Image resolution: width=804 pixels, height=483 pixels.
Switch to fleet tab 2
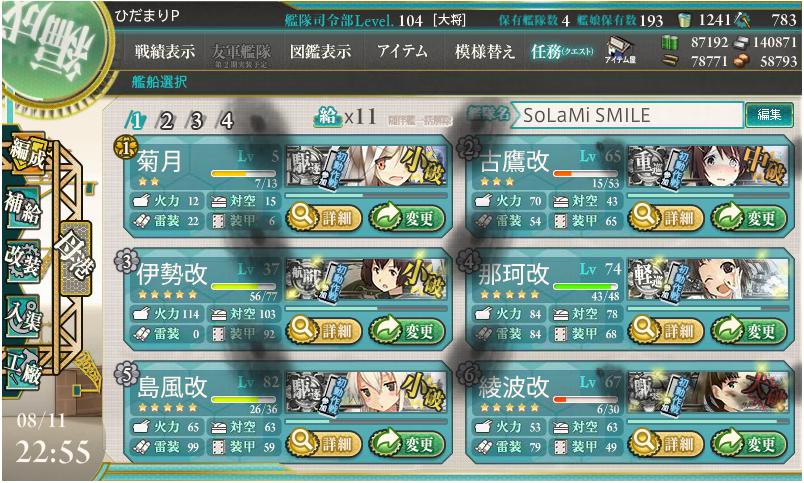(x=166, y=121)
